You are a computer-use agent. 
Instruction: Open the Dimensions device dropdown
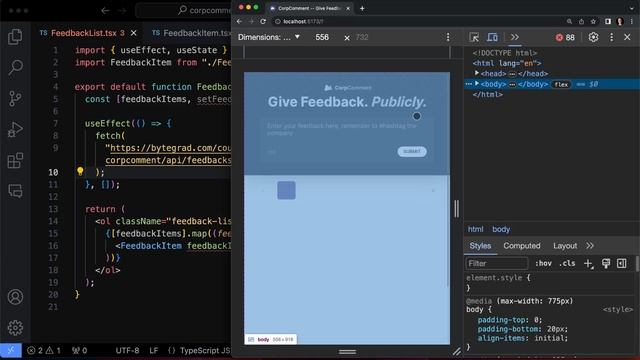tap(269, 37)
